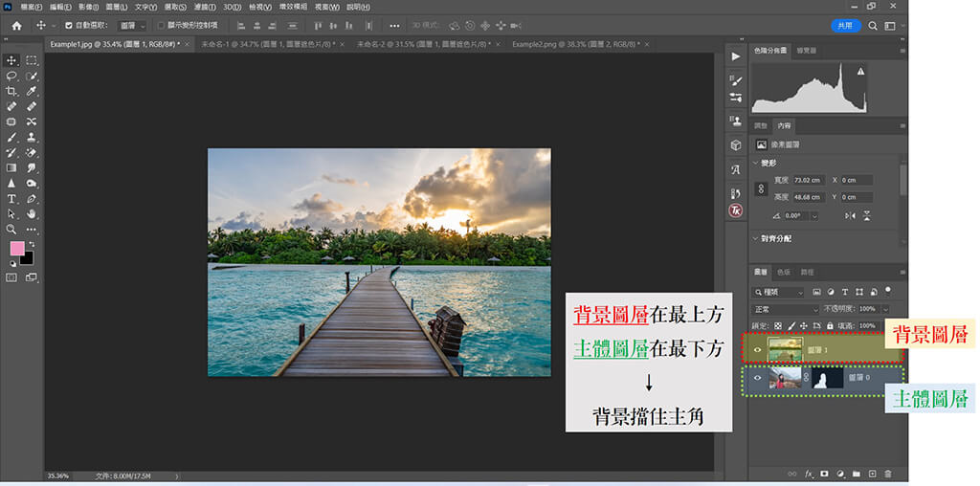This screenshot has width=980, height=486.
Task: Open the Brush Settings panel icon
Action: 736,80
